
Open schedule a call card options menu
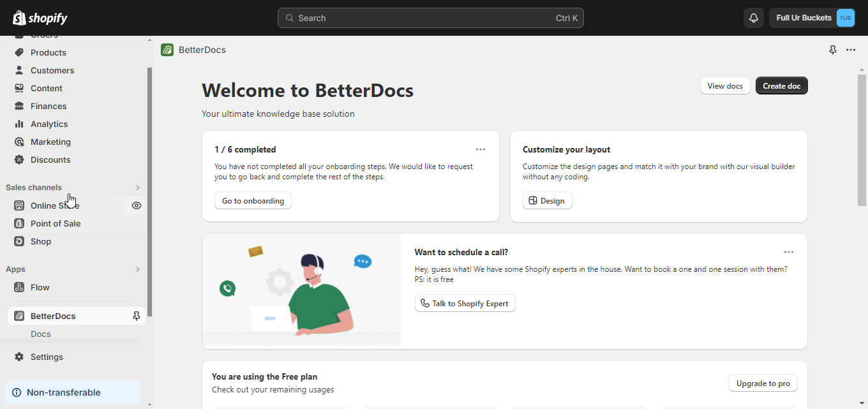coord(789,252)
